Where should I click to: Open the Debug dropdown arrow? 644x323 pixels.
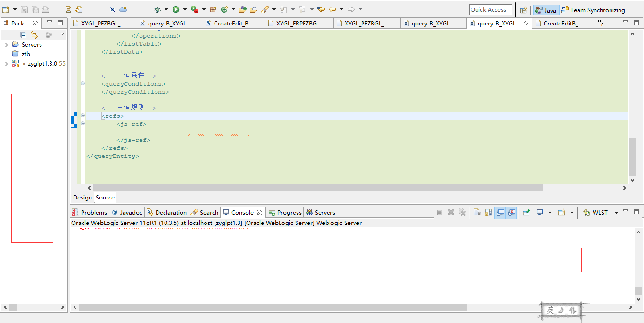click(166, 9)
